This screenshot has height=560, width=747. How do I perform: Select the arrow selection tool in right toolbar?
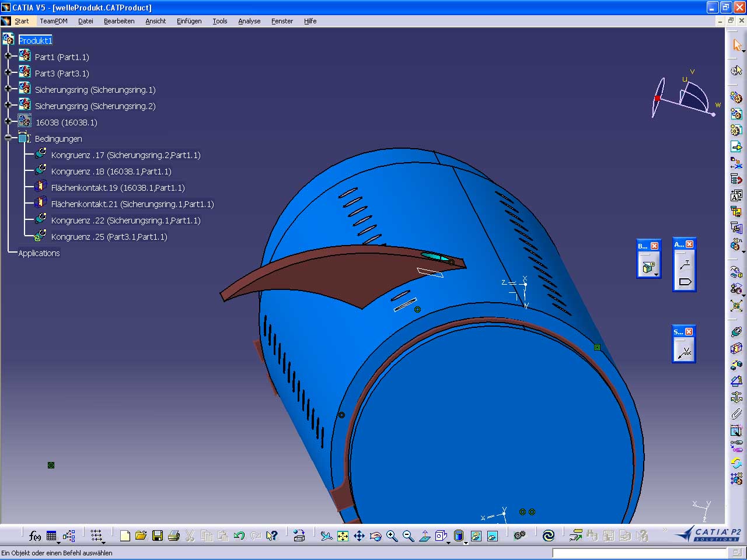click(736, 45)
